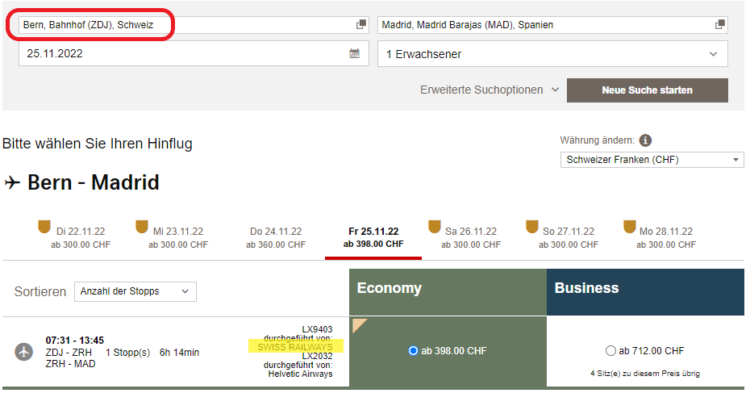Click 4 Sitz(e) zu diesem Preis übrig

pyautogui.click(x=645, y=373)
